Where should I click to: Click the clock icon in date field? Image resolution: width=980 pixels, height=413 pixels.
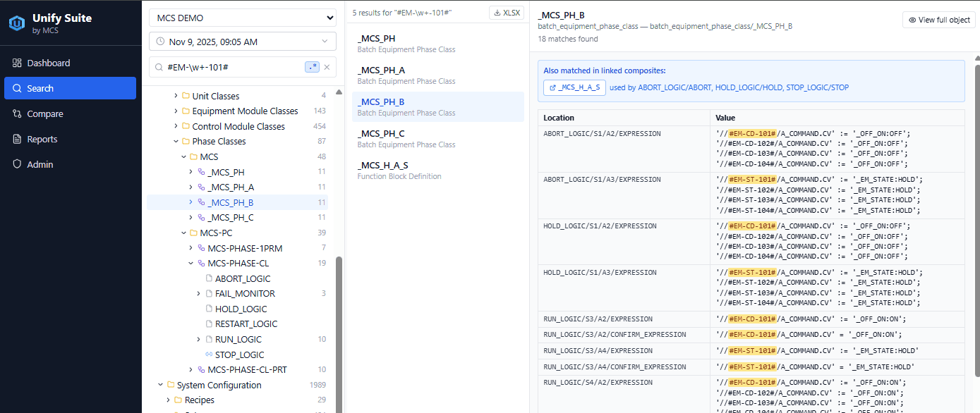pos(160,42)
